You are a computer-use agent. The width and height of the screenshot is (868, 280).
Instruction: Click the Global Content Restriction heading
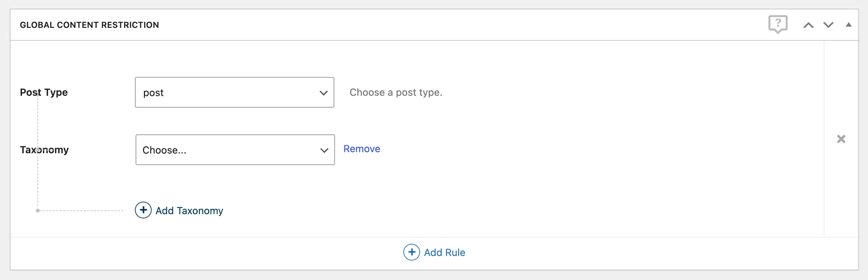89,25
